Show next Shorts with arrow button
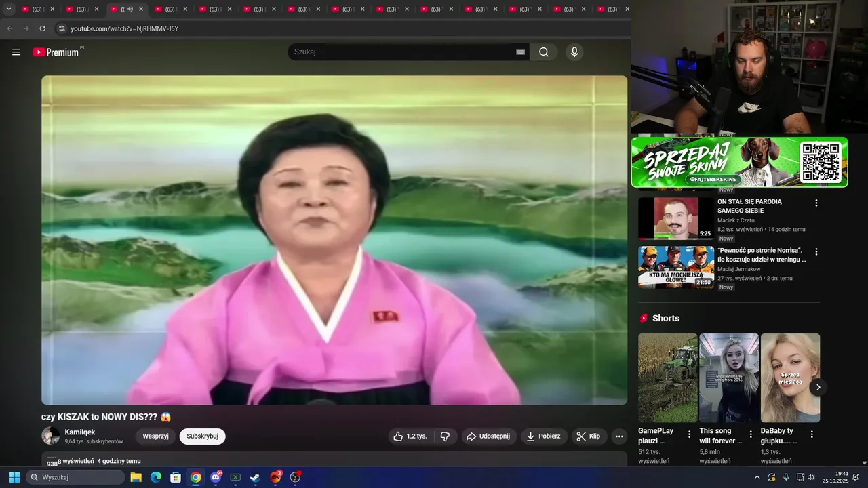This screenshot has height=488, width=868. coord(818,388)
